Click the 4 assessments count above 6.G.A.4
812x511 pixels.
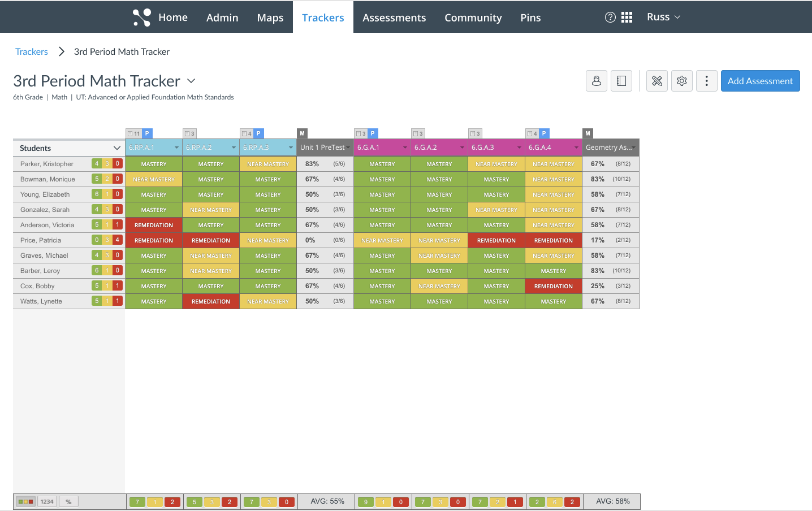pyautogui.click(x=533, y=134)
